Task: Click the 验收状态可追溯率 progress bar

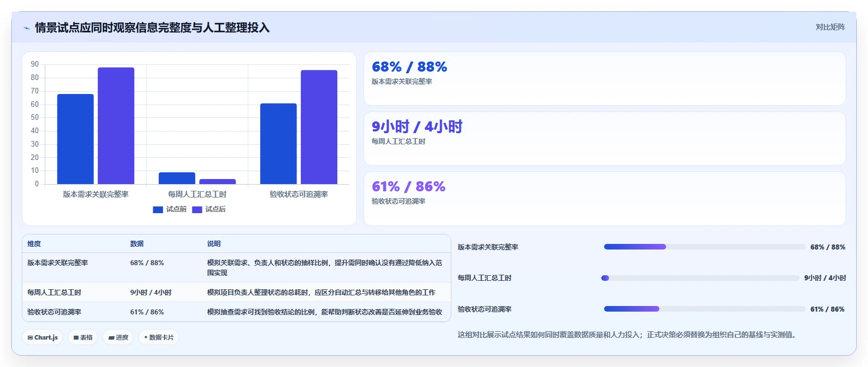Action: click(705, 309)
